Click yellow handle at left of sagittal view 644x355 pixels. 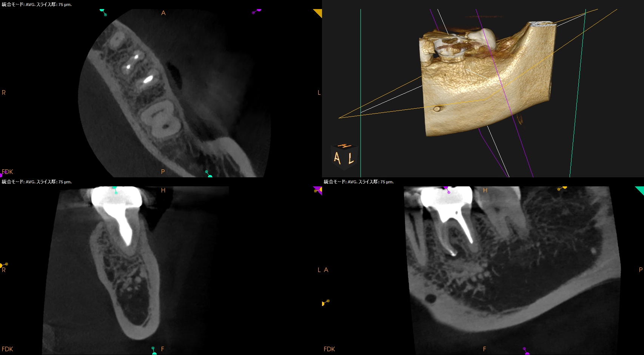point(325,303)
